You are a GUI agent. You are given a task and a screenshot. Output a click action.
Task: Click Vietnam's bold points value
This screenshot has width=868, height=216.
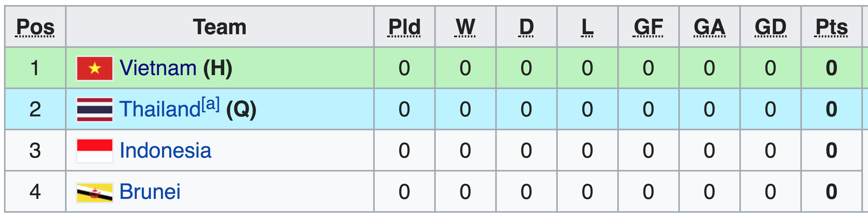click(831, 68)
